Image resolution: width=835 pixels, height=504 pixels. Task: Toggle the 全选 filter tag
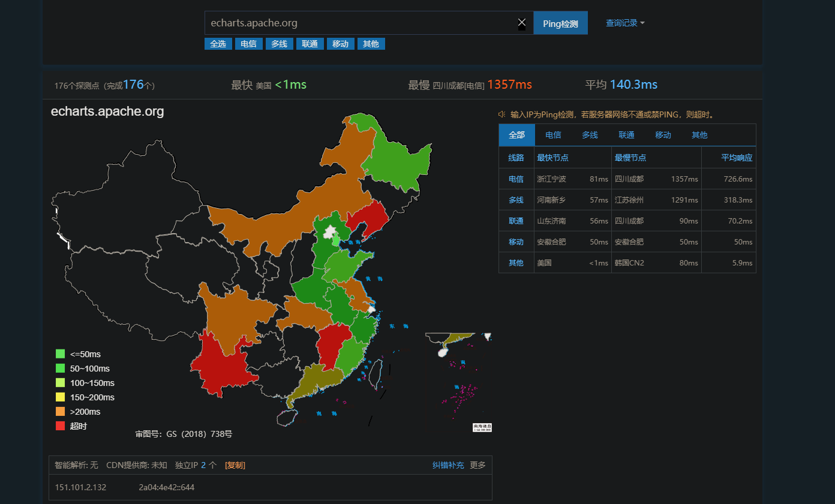click(x=218, y=44)
